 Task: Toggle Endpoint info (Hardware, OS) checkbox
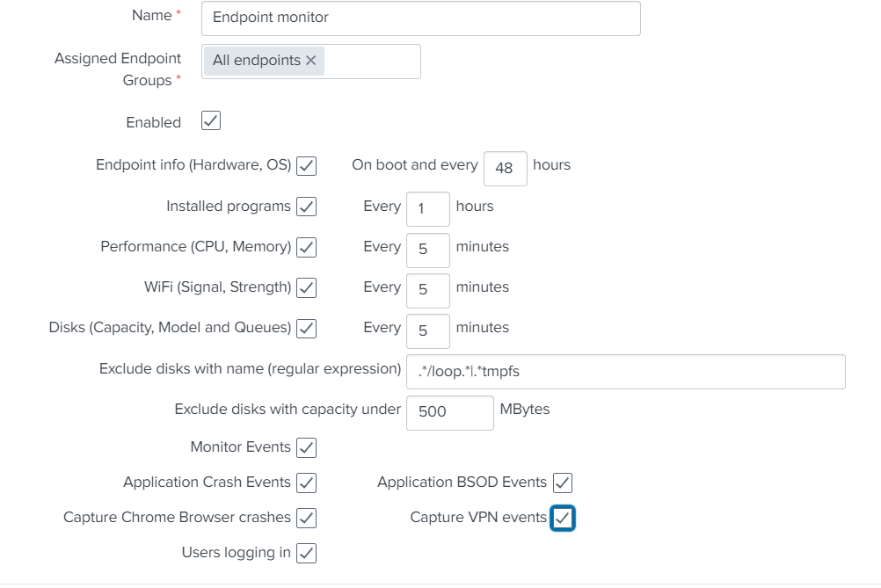pyautogui.click(x=306, y=165)
